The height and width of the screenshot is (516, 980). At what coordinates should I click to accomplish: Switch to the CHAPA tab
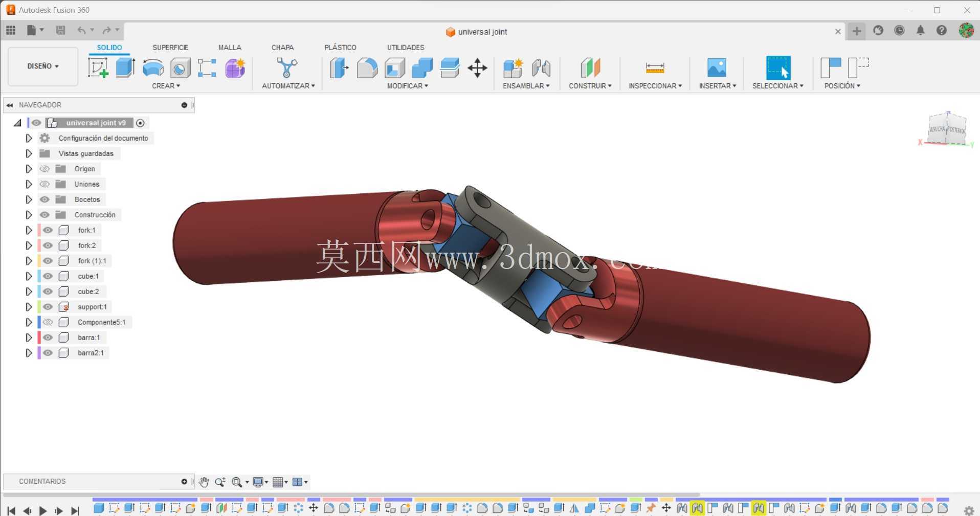[282, 48]
